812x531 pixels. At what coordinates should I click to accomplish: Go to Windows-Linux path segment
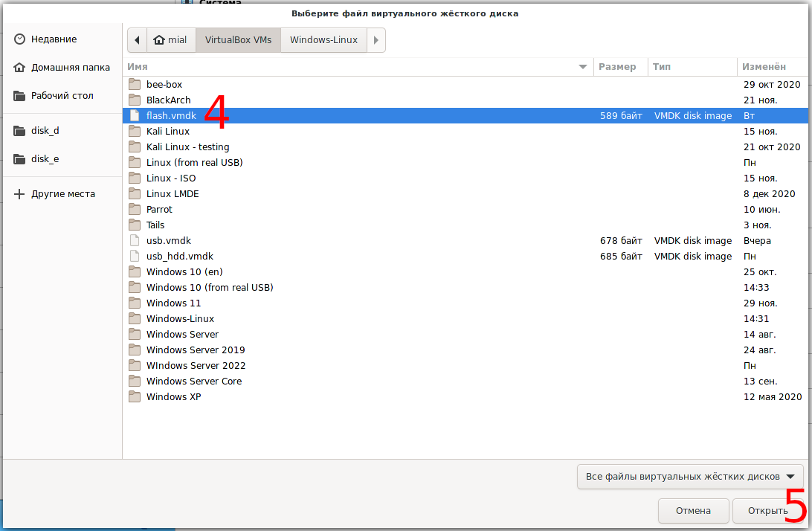(323, 40)
